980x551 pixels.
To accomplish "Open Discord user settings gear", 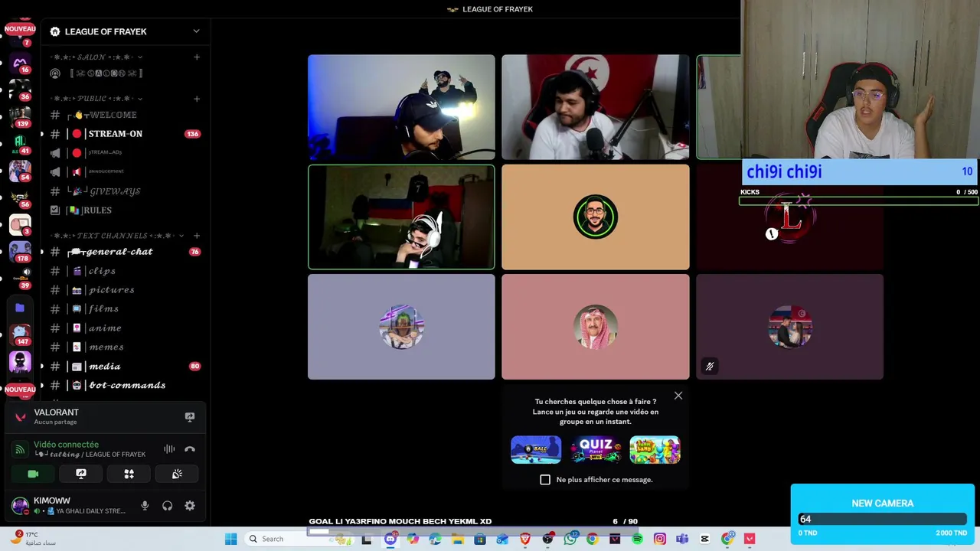I will coord(190,506).
